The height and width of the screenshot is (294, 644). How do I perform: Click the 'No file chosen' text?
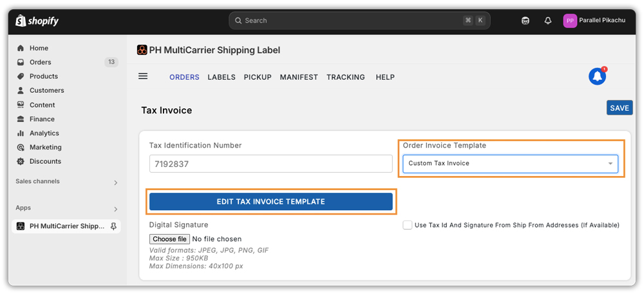tap(217, 239)
